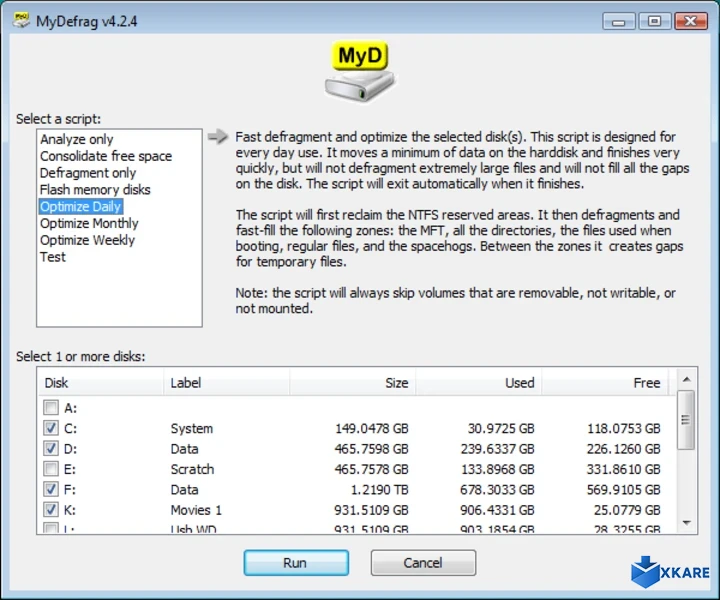The height and width of the screenshot is (600, 720).
Task: Pick the Optimize Monthly script
Action: click(x=89, y=224)
